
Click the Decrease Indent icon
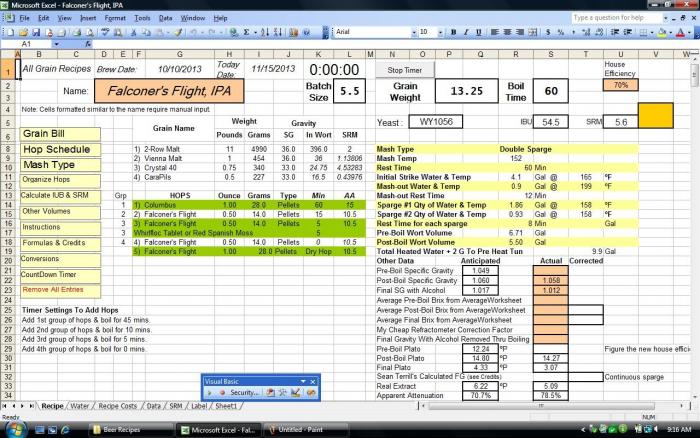pos(615,32)
